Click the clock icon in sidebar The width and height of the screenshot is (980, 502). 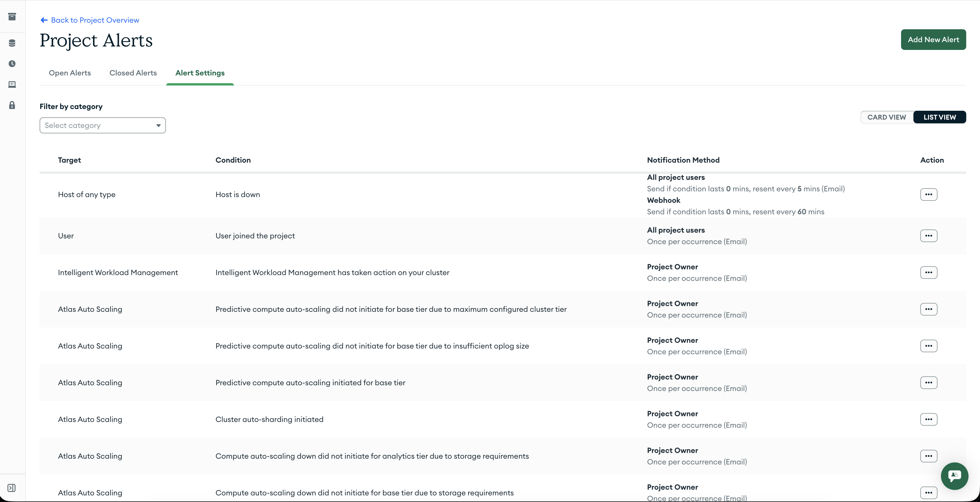click(12, 63)
